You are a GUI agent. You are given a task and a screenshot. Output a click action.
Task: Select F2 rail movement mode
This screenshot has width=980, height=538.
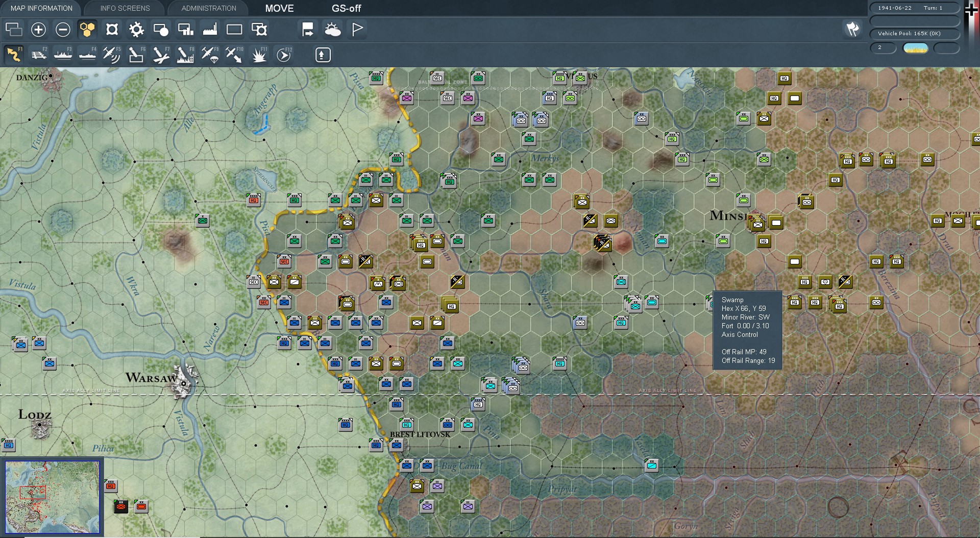coord(38,54)
